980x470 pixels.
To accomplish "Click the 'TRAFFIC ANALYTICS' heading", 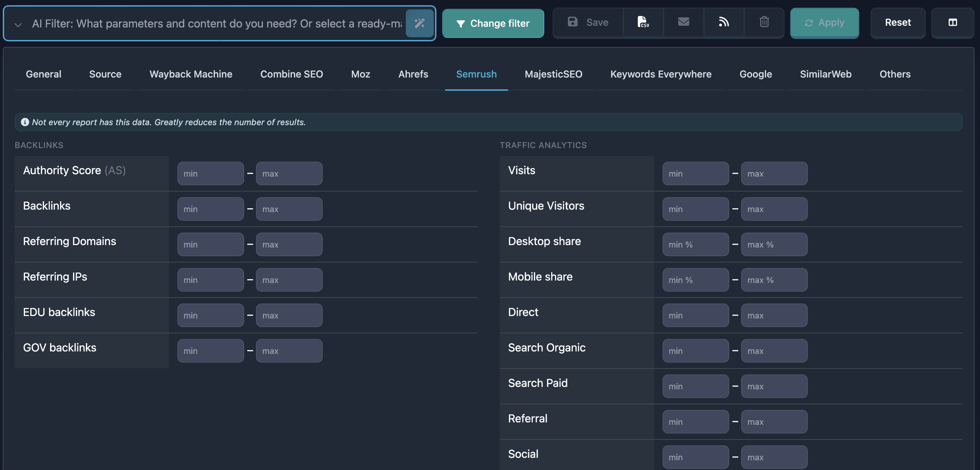I will (x=543, y=145).
